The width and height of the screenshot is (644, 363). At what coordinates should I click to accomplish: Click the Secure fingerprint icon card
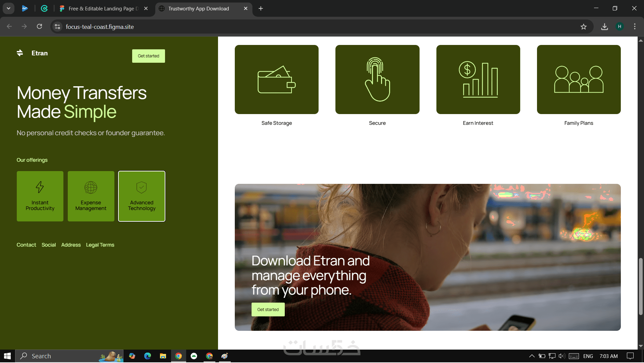pyautogui.click(x=377, y=80)
